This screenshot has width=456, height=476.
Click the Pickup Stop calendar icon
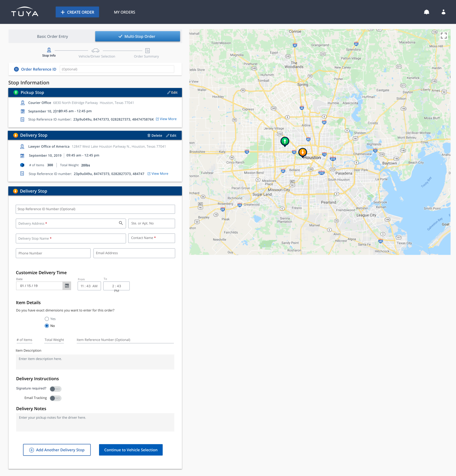click(x=23, y=111)
